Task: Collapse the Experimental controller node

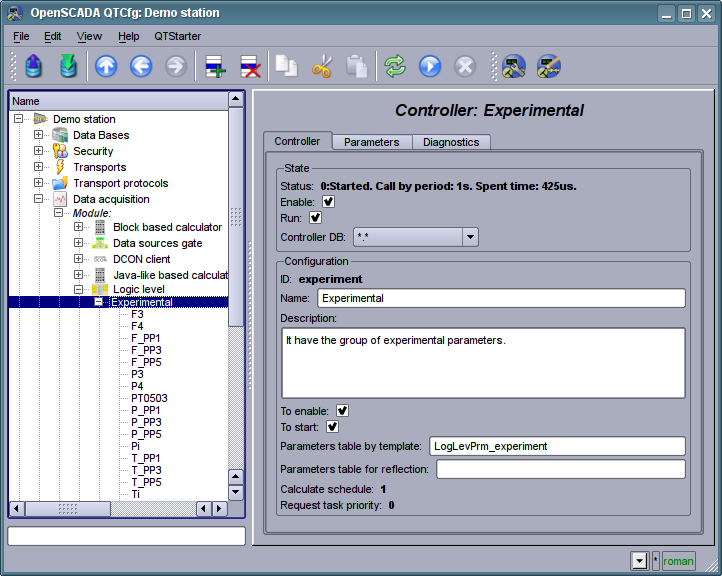Action: tap(98, 302)
